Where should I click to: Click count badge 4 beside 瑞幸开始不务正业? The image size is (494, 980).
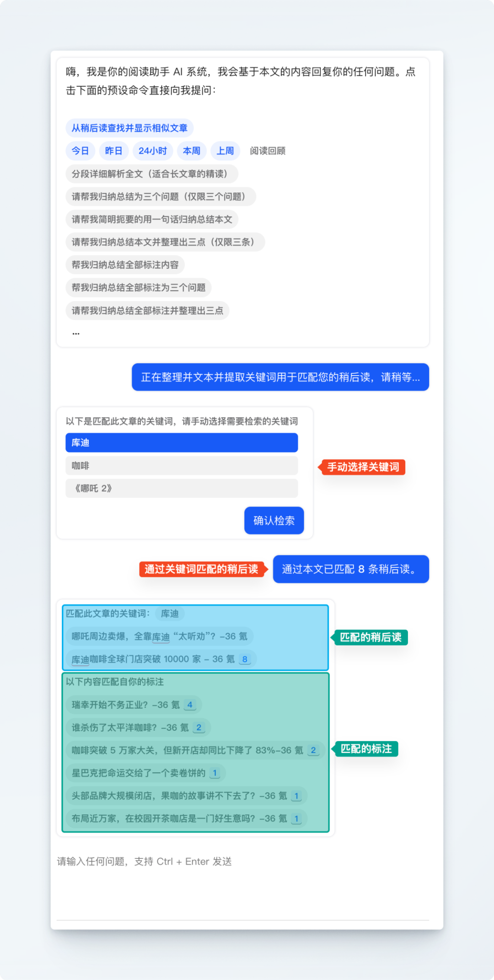pyautogui.click(x=190, y=705)
